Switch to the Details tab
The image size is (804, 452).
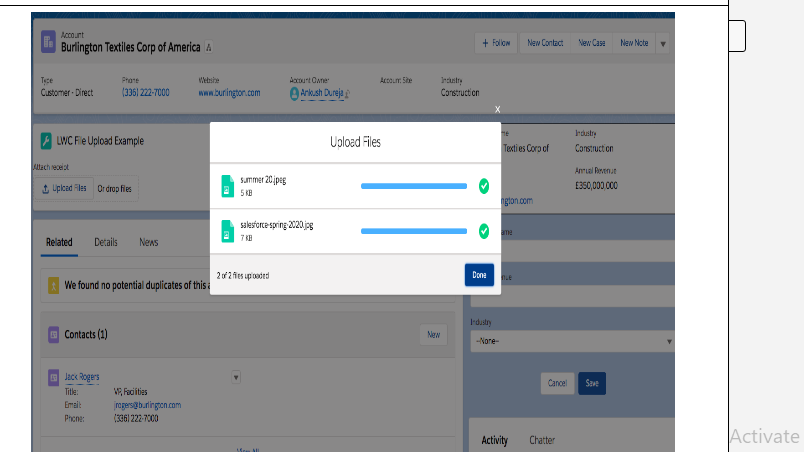click(106, 242)
